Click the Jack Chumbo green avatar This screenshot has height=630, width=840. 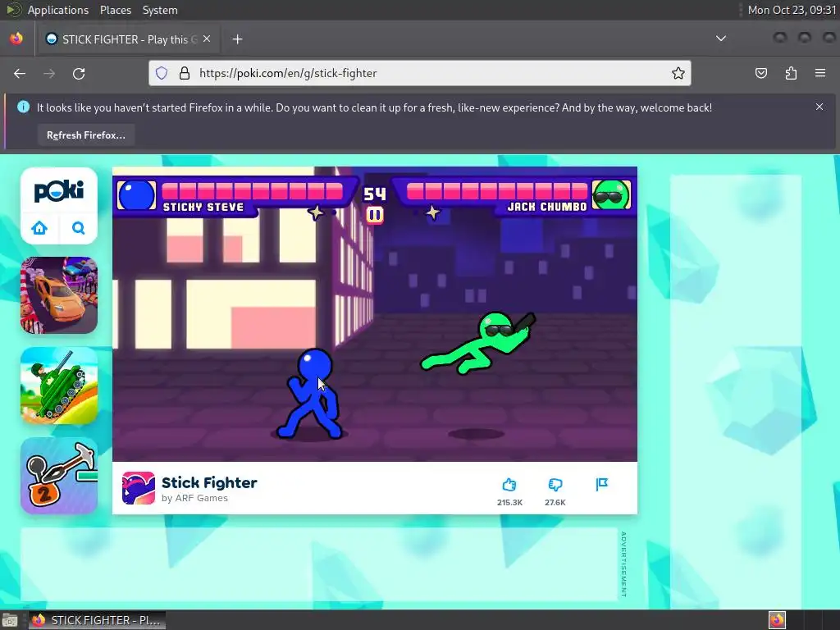point(611,195)
